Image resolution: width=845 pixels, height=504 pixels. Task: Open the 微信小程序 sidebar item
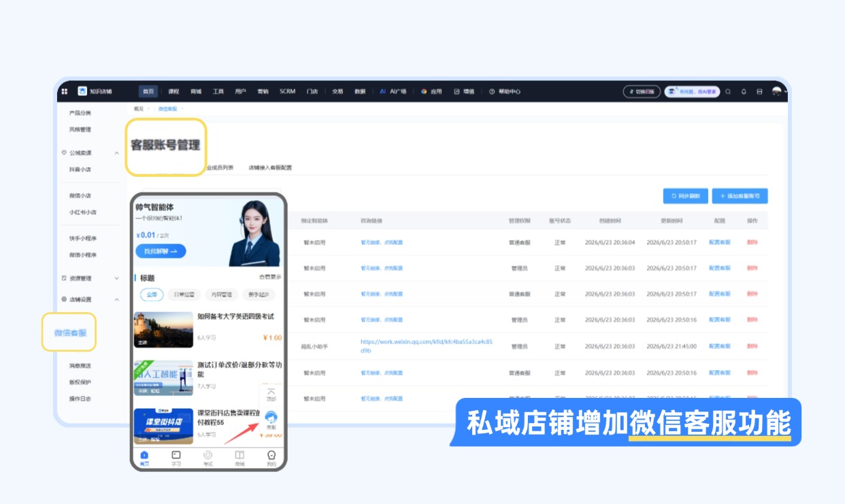point(83,255)
